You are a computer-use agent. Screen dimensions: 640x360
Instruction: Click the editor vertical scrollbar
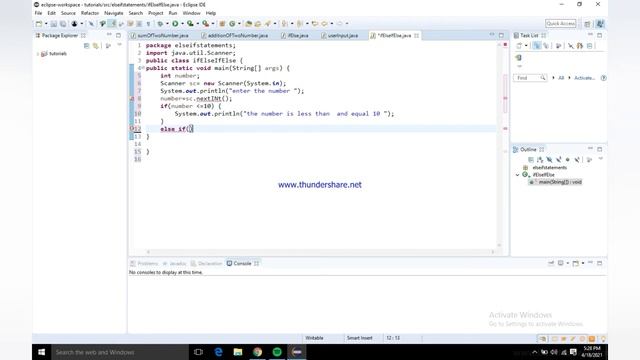click(499, 144)
